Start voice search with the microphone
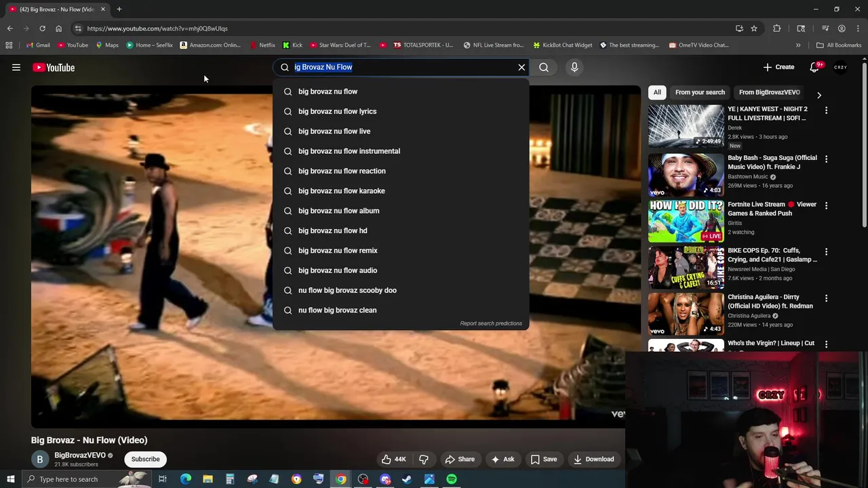This screenshot has width=868, height=488. [574, 67]
